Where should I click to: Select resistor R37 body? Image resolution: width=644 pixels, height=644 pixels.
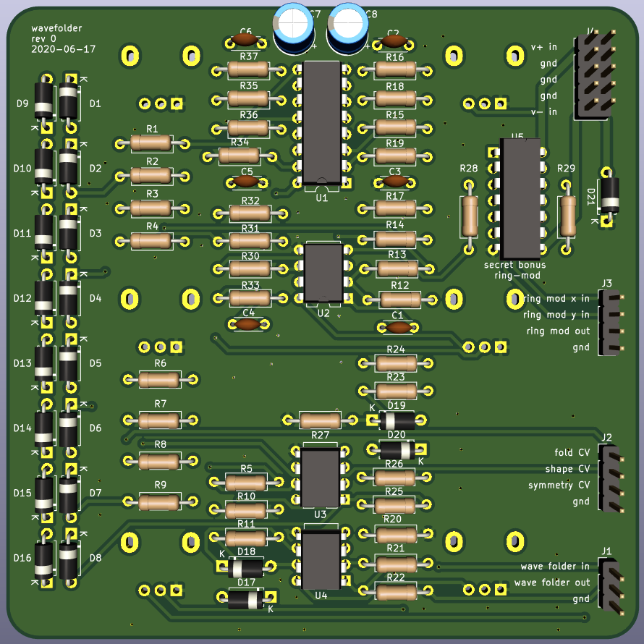coord(248,69)
